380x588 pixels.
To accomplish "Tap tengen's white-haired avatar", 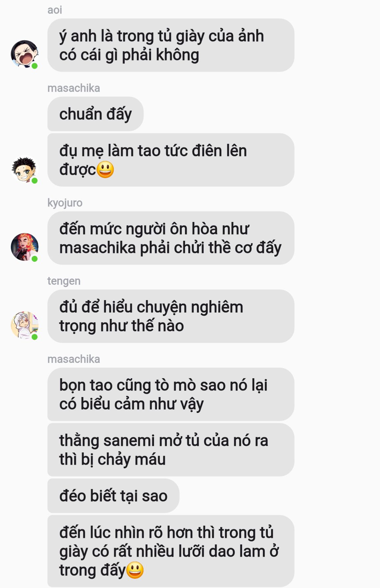I will [25, 325].
